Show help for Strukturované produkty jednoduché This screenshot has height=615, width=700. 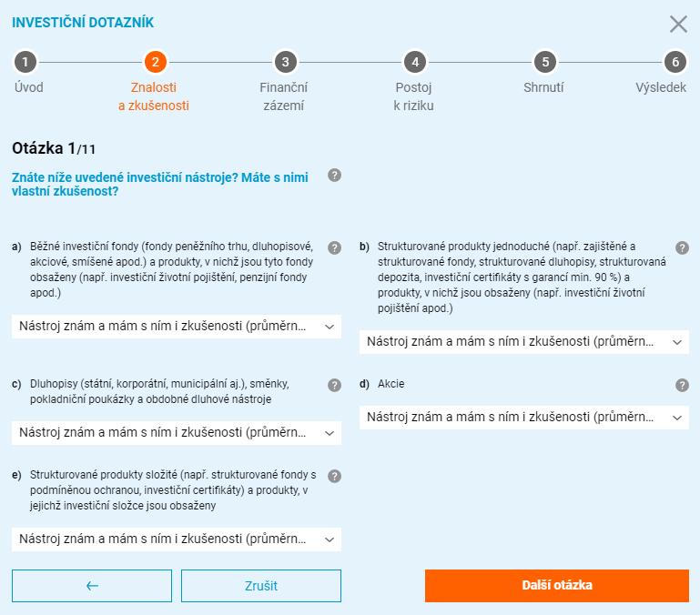682,247
